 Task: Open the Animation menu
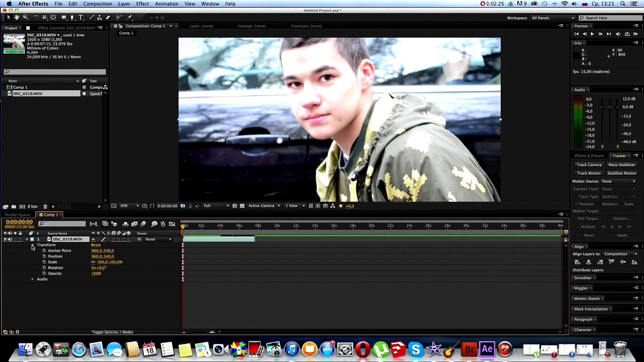pos(167,4)
